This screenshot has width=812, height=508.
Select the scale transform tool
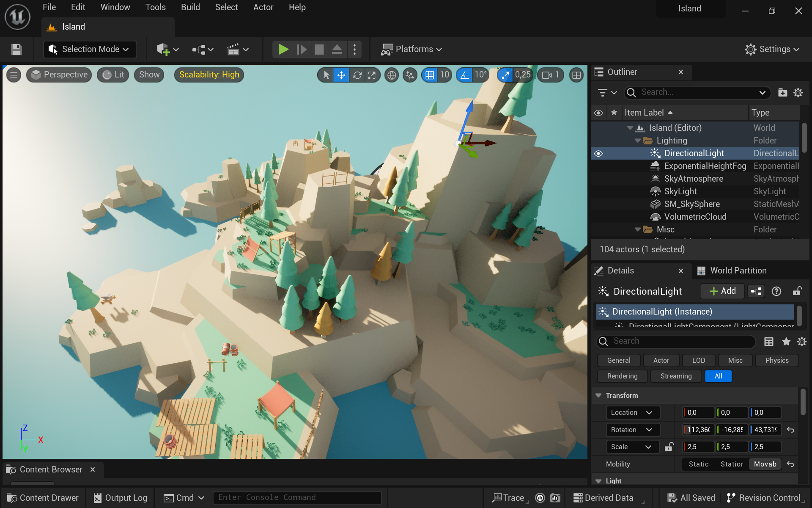pyautogui.click(x=372, y=75)
